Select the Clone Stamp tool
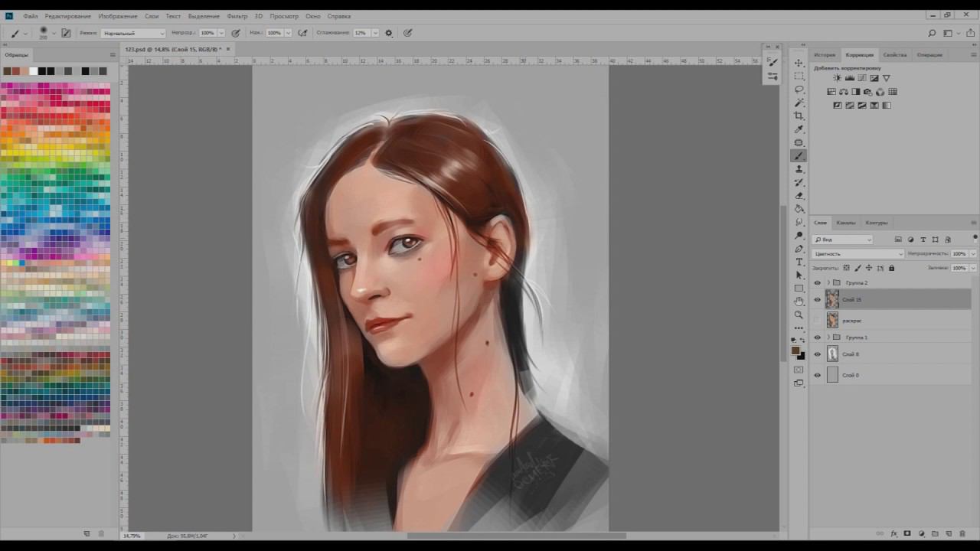 click(x=799, y=169)
